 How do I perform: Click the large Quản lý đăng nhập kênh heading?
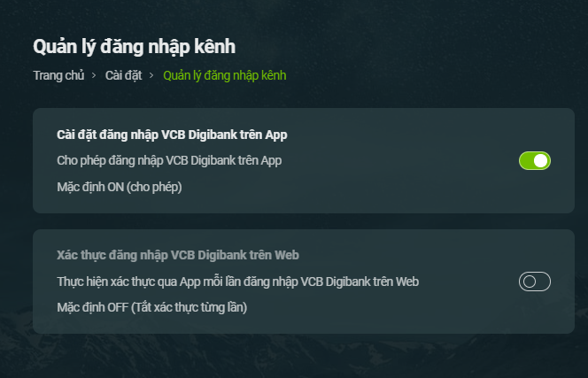point(134,46)
